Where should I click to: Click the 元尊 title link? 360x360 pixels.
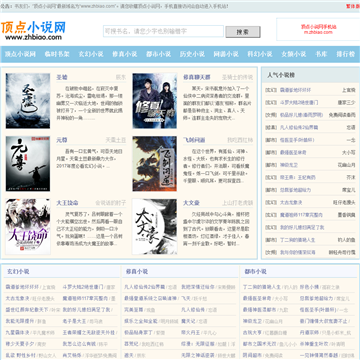pyautogui.click(x=62, y=140)
